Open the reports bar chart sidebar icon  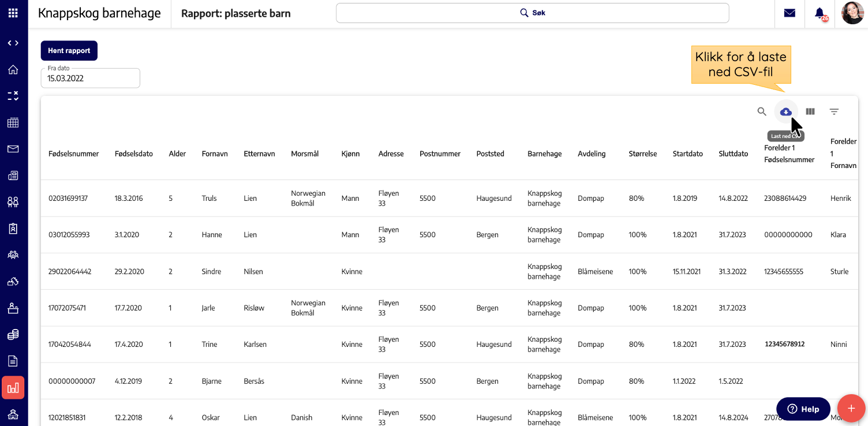[13, 387]
